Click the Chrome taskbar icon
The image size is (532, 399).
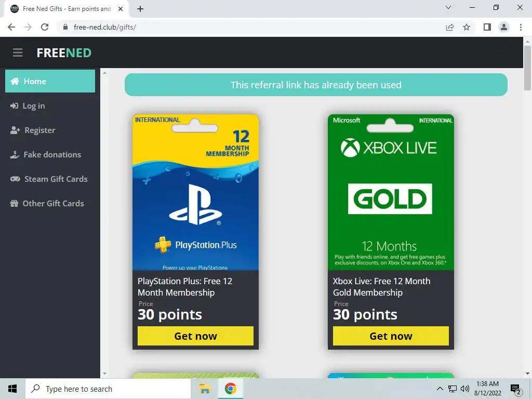[x=230, y=389]
